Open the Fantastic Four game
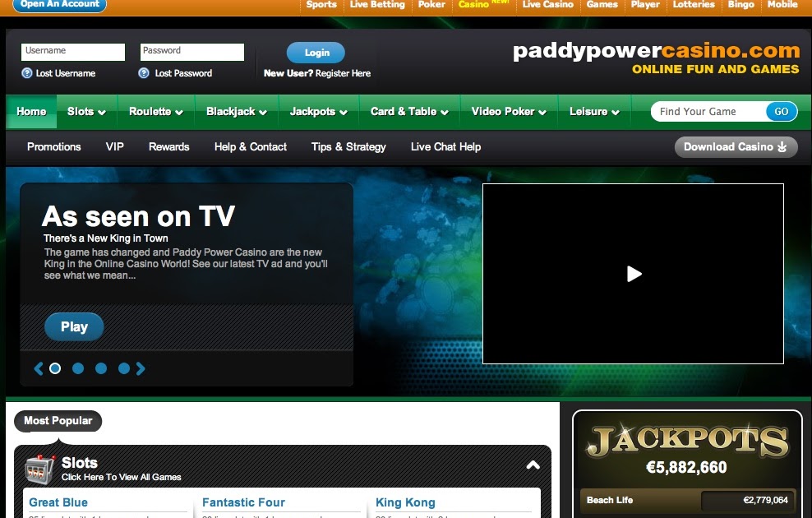812x518 pixels. [x=243, y=502]
